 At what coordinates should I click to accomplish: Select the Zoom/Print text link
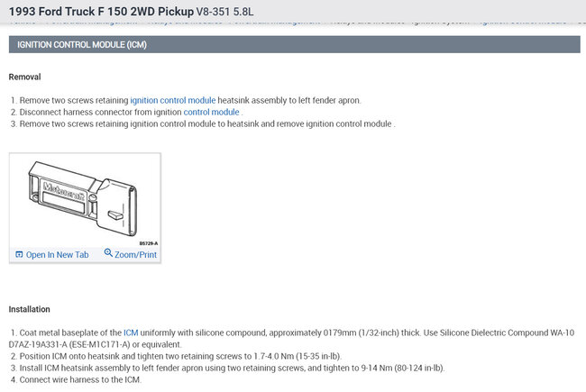coord(136,255)
